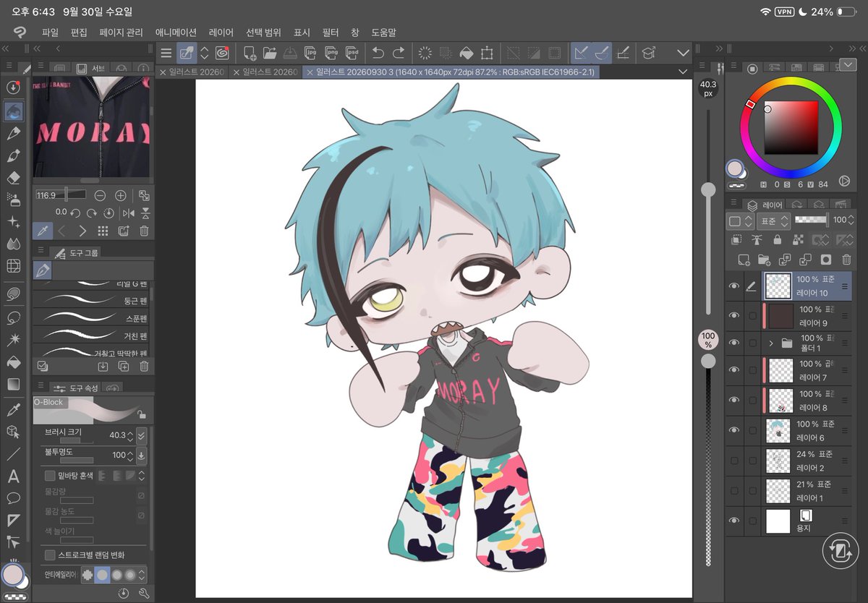Click the layer opacity slider bar
The width and height of the screenshot is (868, 603).
point(812,220)
